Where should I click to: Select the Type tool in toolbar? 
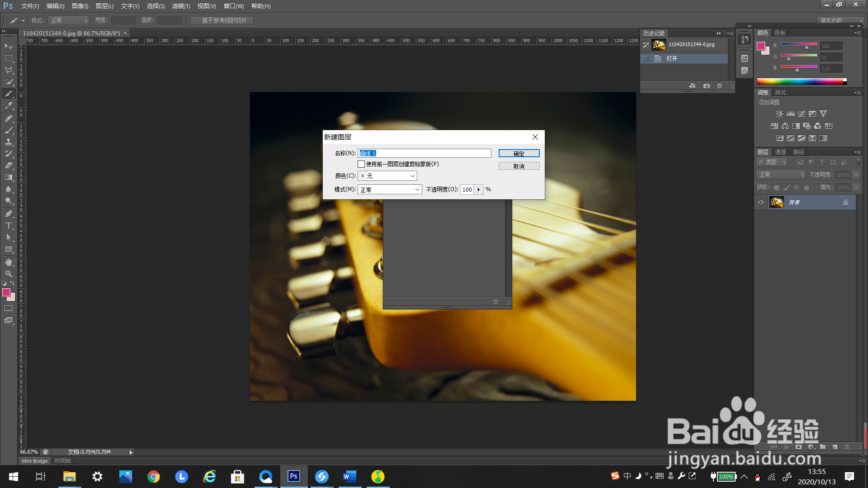click(x=9, y=225)
